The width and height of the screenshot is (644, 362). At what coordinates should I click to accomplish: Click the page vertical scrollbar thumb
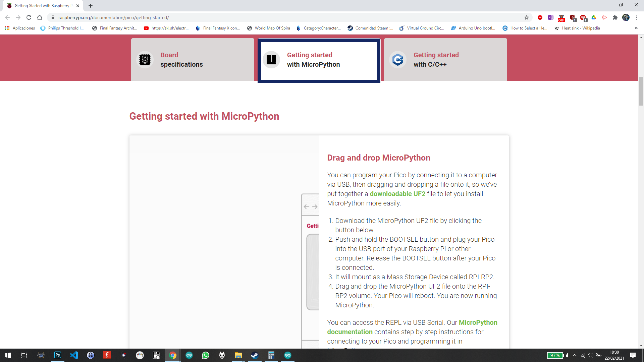641,91
